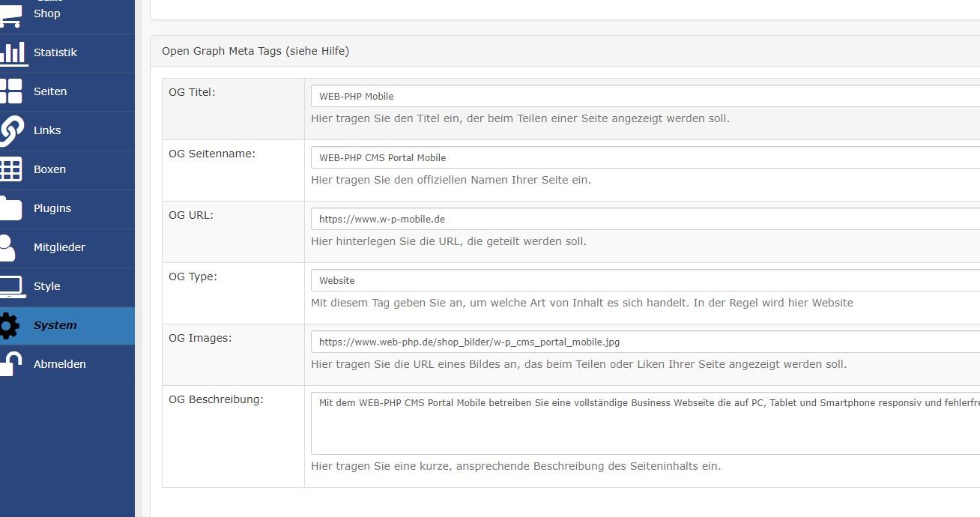Viewport: 980px width, 517px height.
Task: Click the Abmelden padlock icon
Action: [10, 364]
